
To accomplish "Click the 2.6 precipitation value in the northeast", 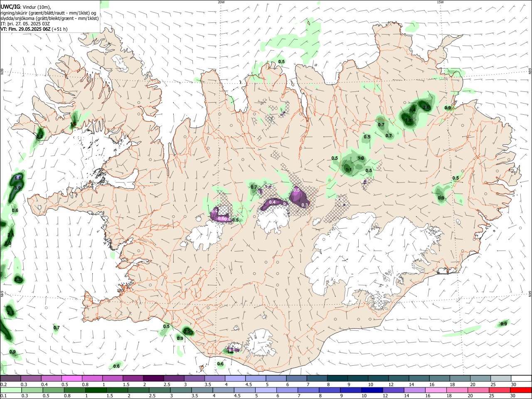I will 426,108.
